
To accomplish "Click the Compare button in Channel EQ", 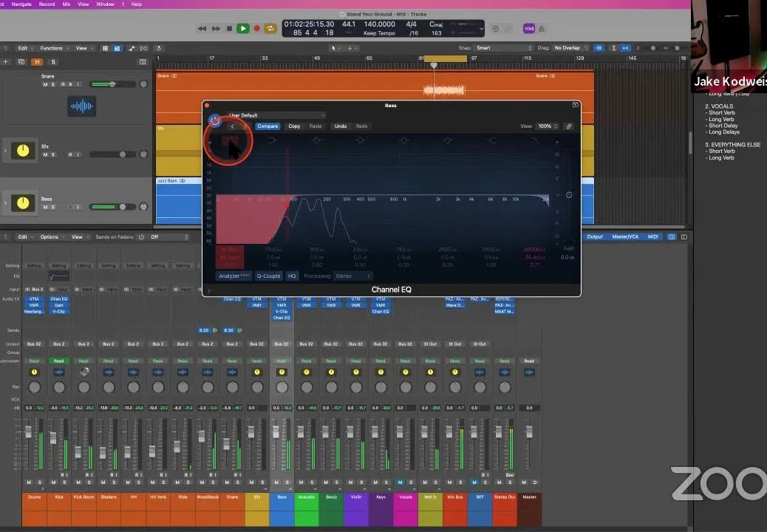I will pos(267,126).
